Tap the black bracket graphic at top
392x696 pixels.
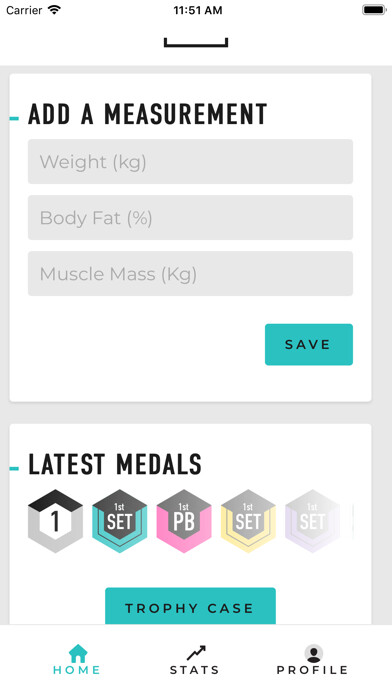196,43
